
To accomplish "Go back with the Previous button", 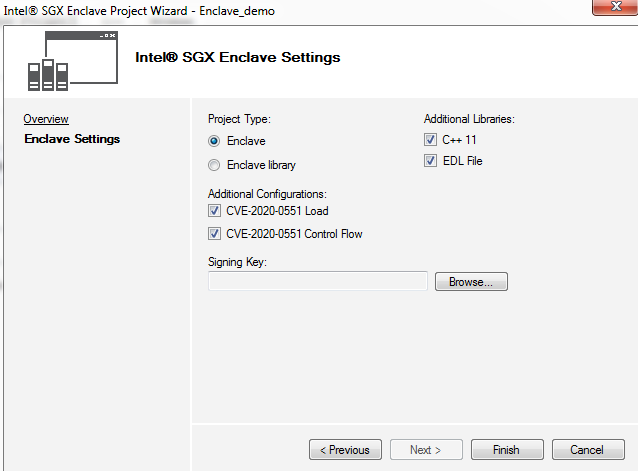I will click(345, 450).
